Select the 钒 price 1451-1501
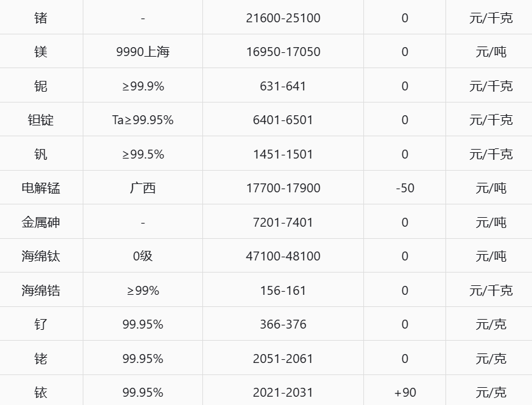 pyautogui.click(x=283, y=154)
